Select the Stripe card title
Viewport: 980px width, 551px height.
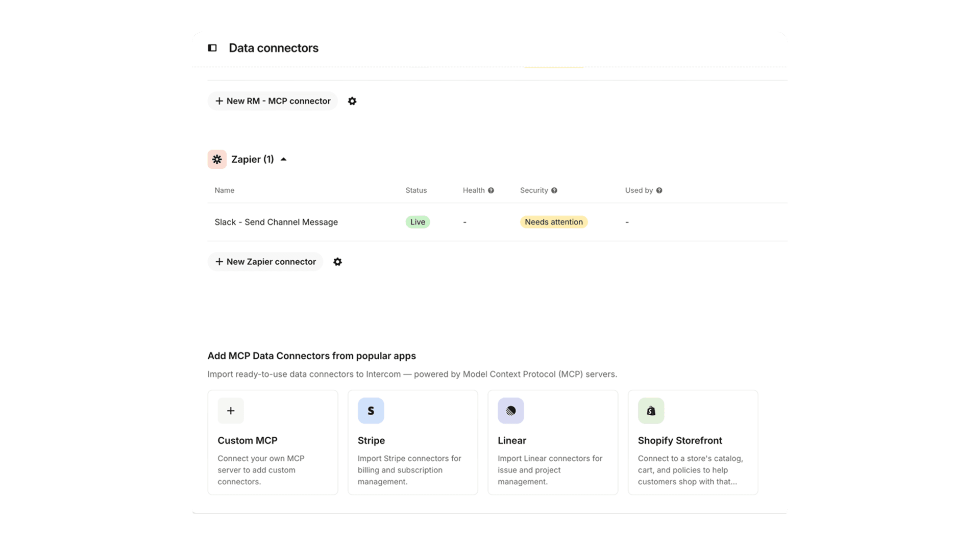[x=371, y=440]
